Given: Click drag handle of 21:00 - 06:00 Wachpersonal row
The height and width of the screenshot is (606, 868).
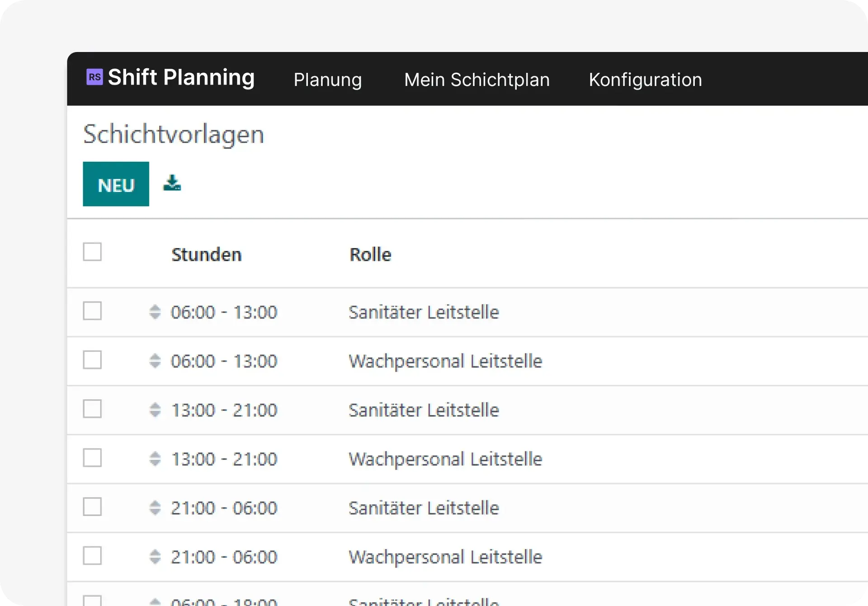Looking at the screenshot, I should pyautogui.click(x=155, y=557).
